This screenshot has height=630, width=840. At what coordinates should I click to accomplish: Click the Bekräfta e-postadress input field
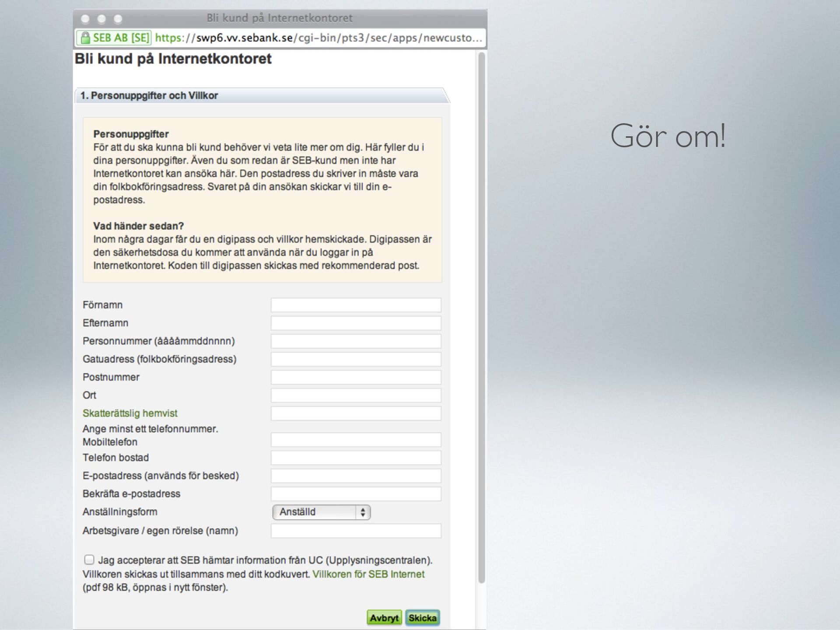356,494
